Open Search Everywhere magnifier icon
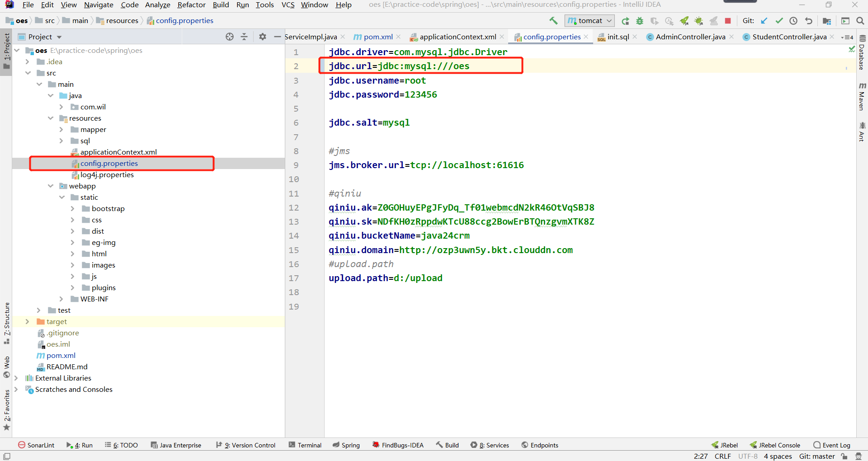Screen dimensions: 868x461 coord(860,21)
